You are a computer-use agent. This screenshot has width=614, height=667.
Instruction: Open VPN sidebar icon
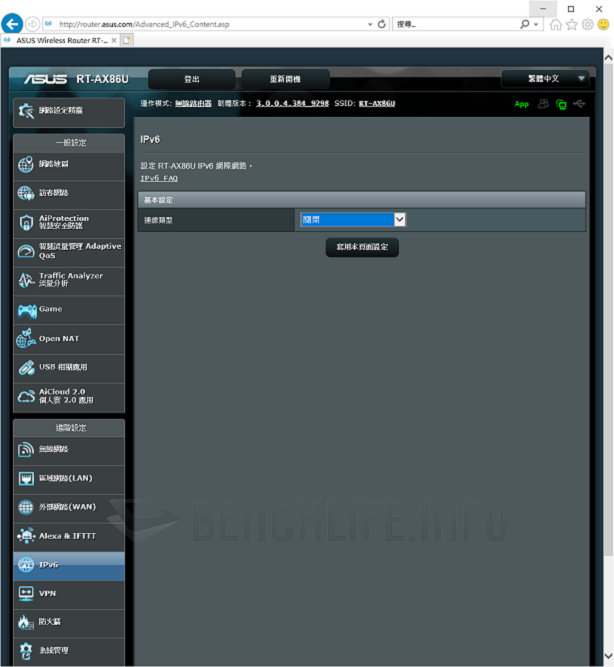pyautogui.click(x=26, y=593)
